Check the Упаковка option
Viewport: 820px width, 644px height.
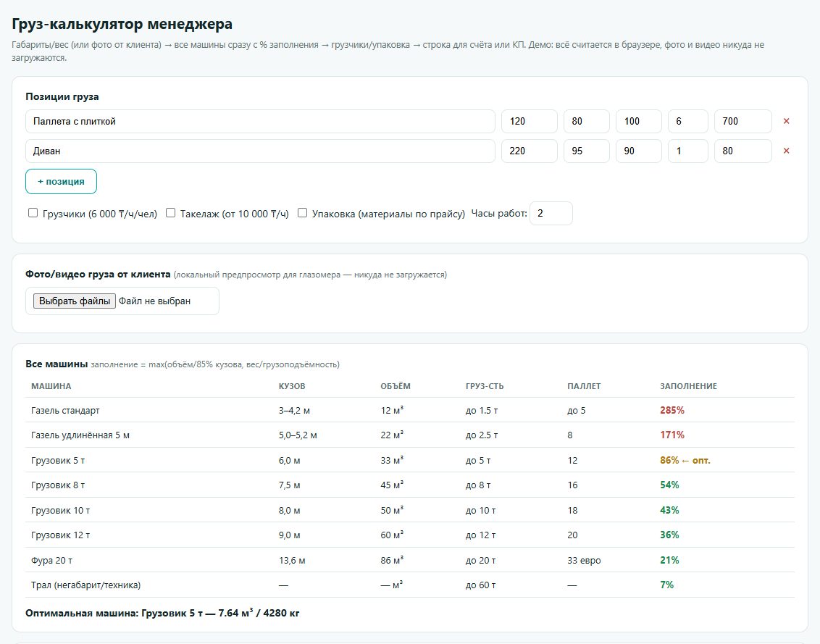point(302,213)
